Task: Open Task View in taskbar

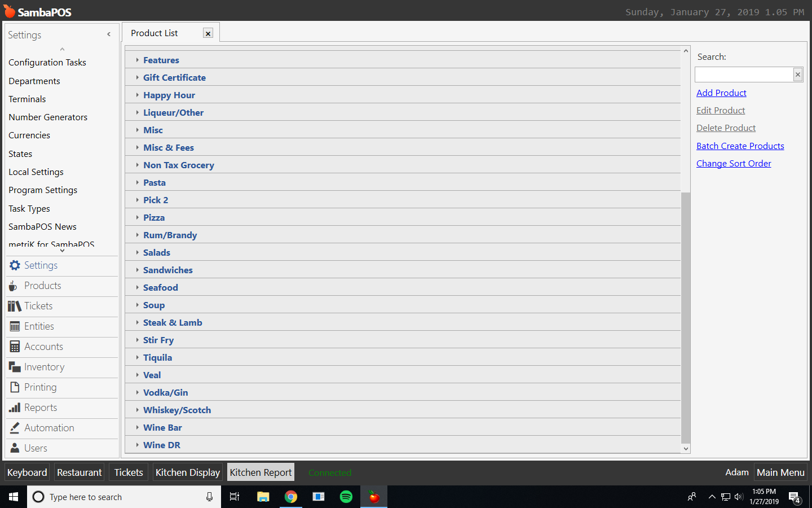Action: point(235,497)
